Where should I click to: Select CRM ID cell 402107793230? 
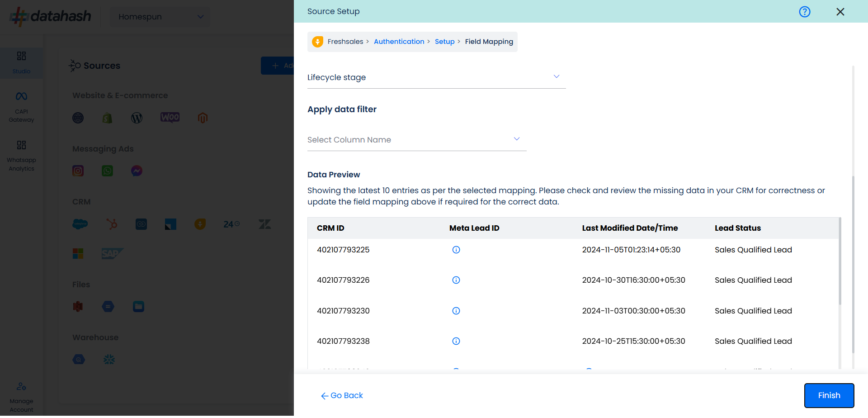tap(343, 311)
